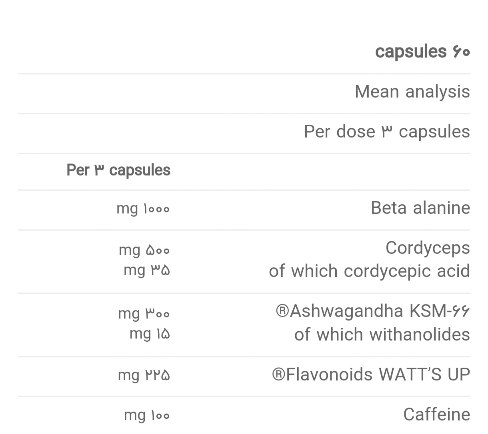Click the Beta alanine 1000 mg value

pyautogui.click(x=143, y=209)
